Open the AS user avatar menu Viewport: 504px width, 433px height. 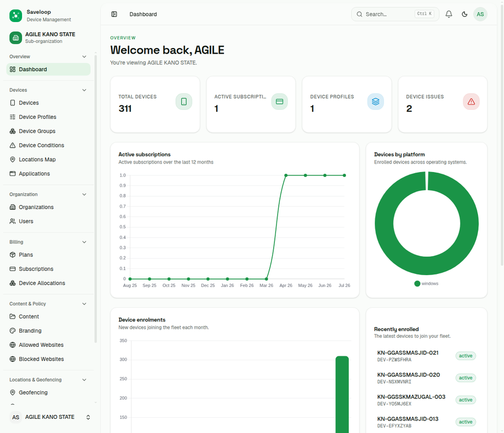click(480, 14)
